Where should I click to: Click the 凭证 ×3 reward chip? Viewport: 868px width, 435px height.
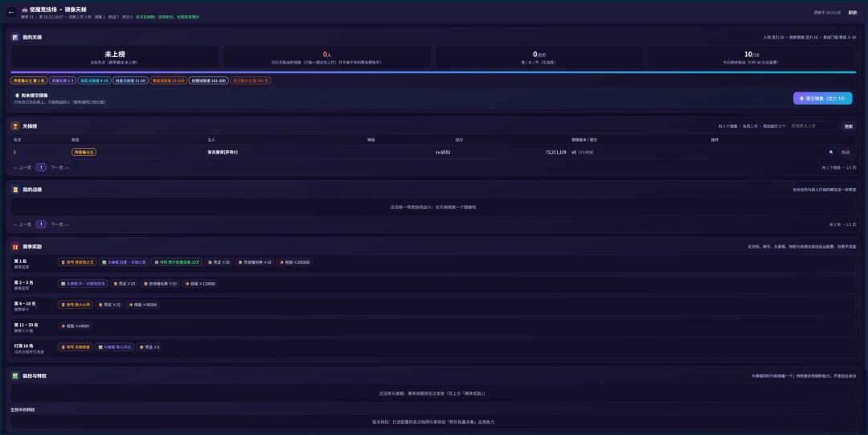point(150,347)
